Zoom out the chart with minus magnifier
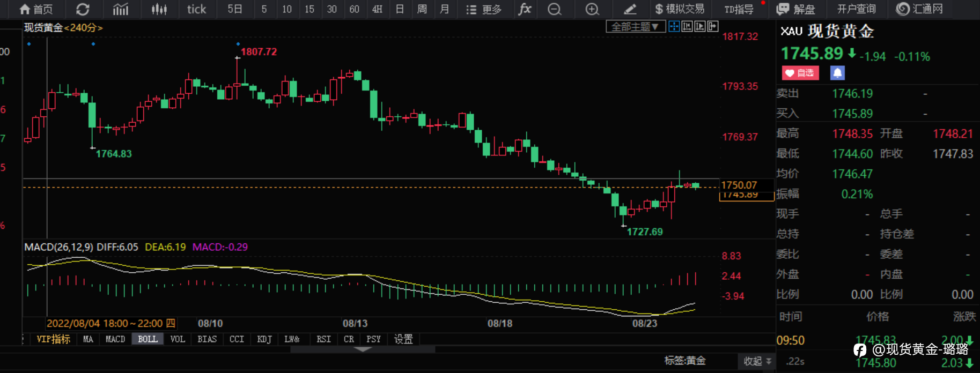 555,9
